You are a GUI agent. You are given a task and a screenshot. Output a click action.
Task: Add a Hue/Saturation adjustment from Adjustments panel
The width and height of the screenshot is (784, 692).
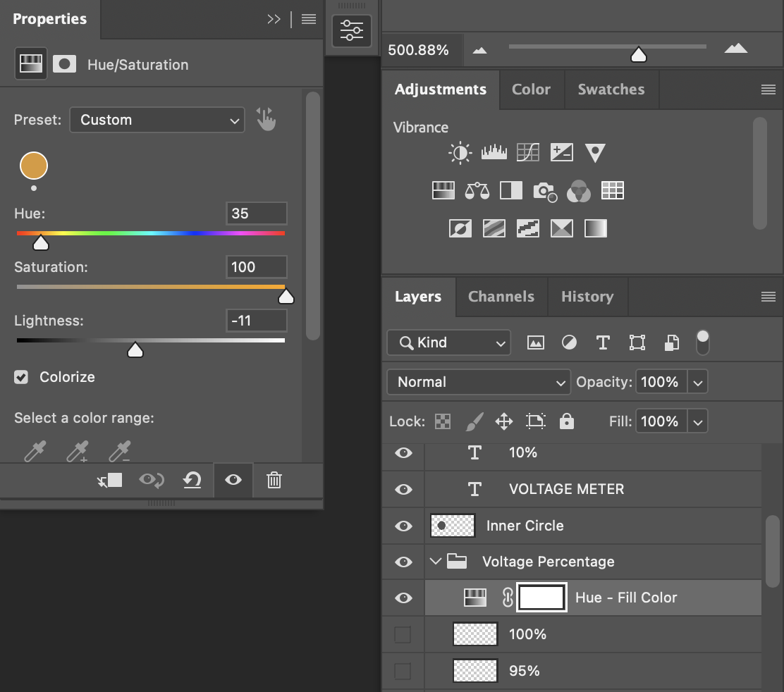443,190
